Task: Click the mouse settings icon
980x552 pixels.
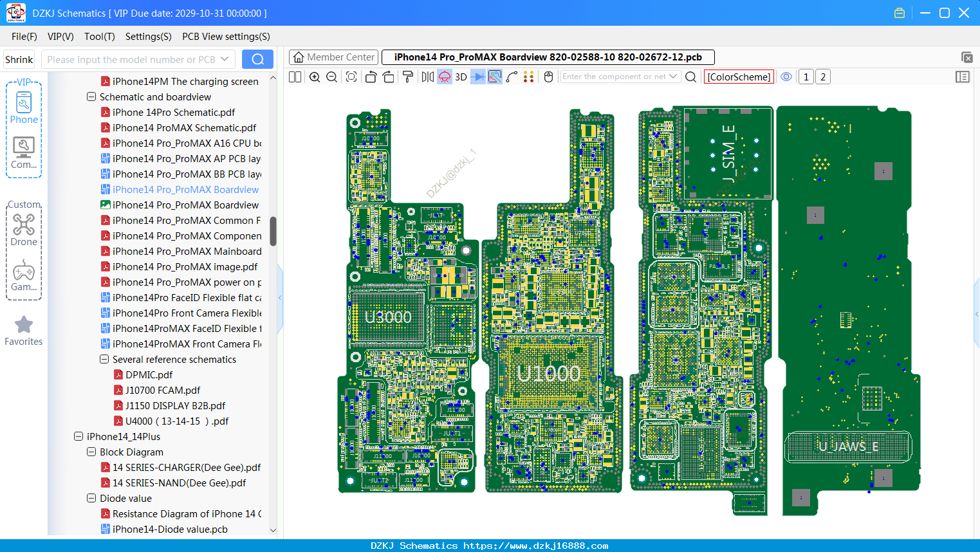Action: pyautogui.click(x=548, y=77)
